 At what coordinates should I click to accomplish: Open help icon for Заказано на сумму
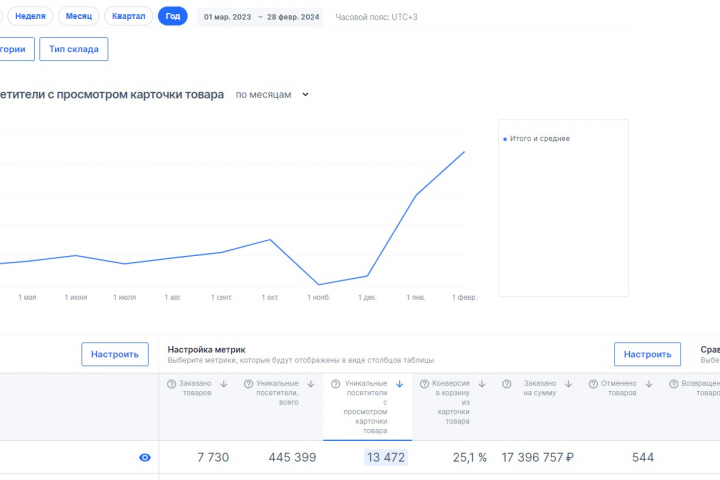coord(506,384)
